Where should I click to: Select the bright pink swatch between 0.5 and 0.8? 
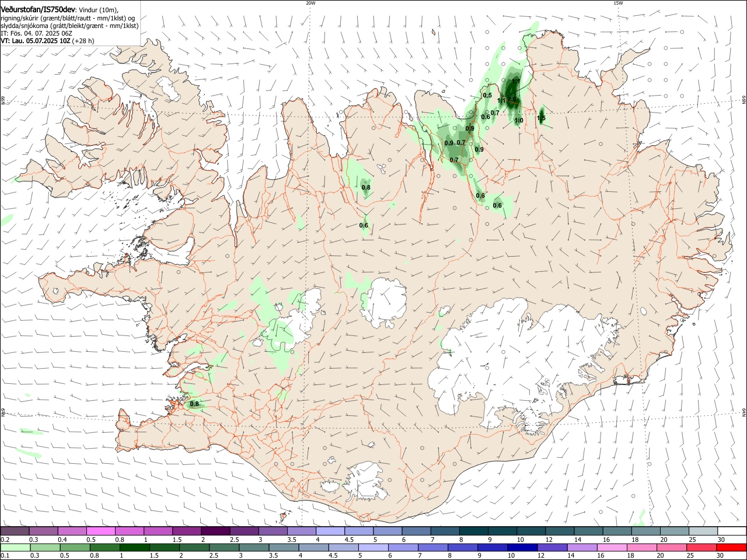click(x=100, y=531)
